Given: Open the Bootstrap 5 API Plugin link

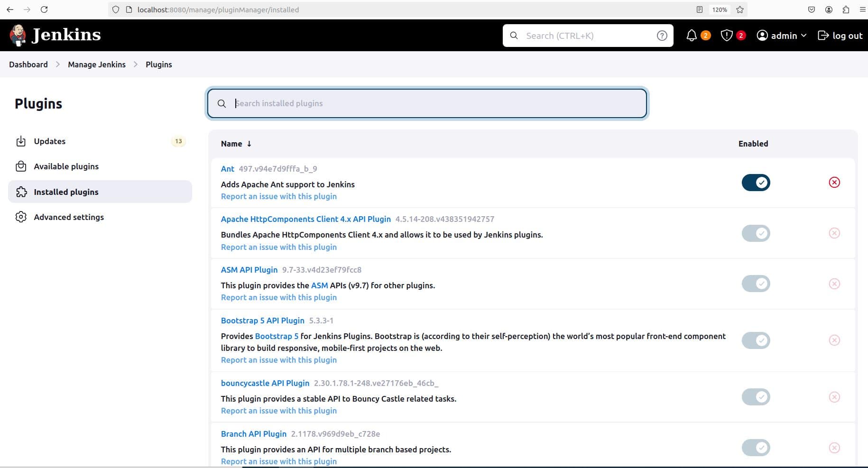Looking at the screenshot, I should (x=263, y=321).
